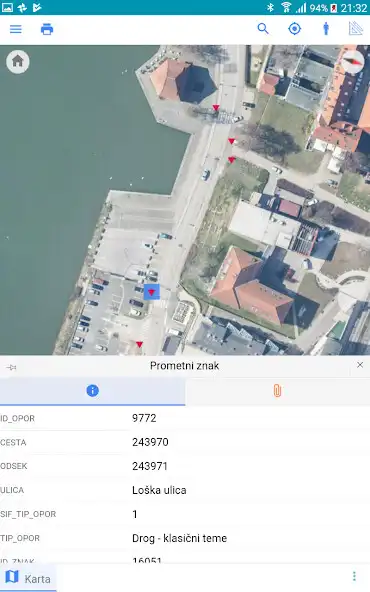Click the red marker in the parking lot
Screen dimensions: 370x592
139,344
